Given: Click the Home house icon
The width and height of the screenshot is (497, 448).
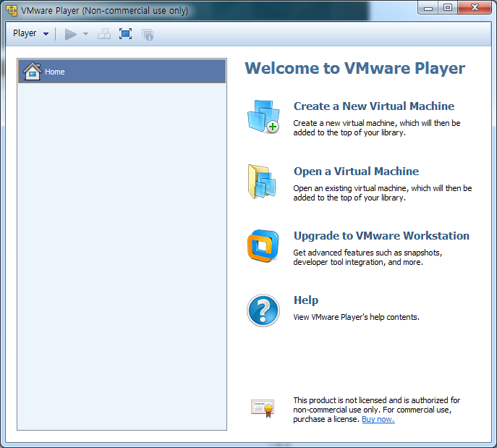Looking at the screenshot, I should pyautogui.click(x=33, y=71).
